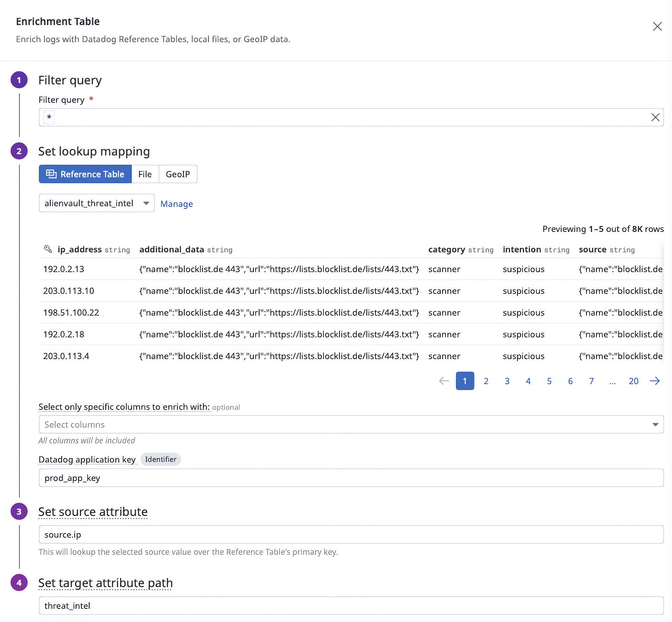Select the 198.51.100.22 IP cell

click(71, 312)
